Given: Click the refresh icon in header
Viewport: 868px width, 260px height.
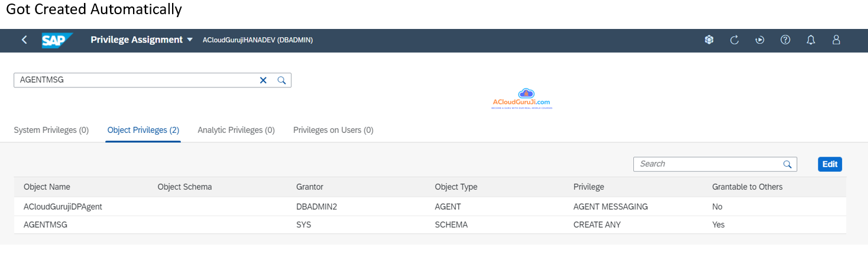Looking at the screenshot, I should point(734,40).
